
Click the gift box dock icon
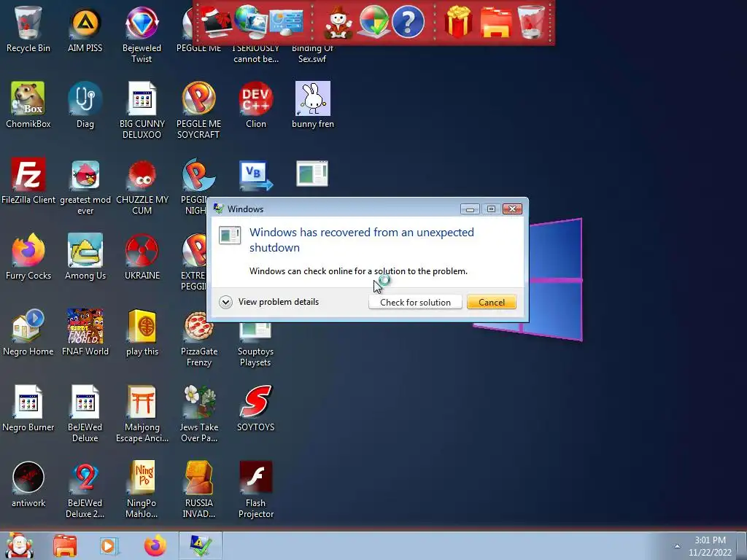coord(458,22)
